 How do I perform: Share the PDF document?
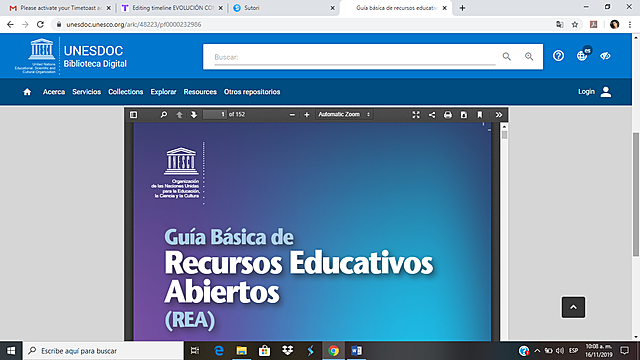click(x=432, y=115)
